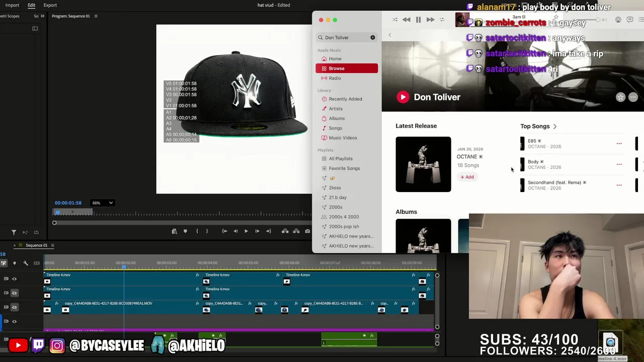This screenshot has width=644, height=362.
Task: Open more options for song Body
Action: click(x=619, y=164)
